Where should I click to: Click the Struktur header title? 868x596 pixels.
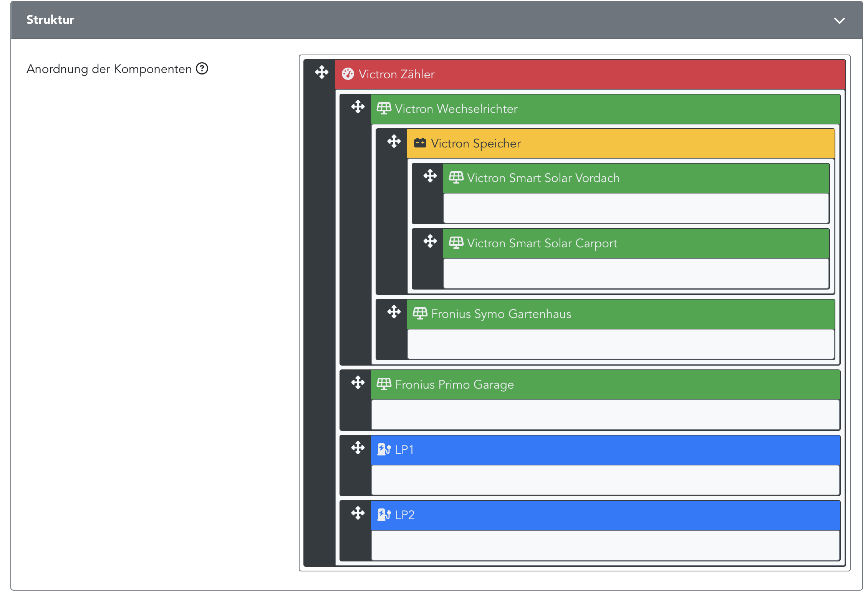point(50,20)
